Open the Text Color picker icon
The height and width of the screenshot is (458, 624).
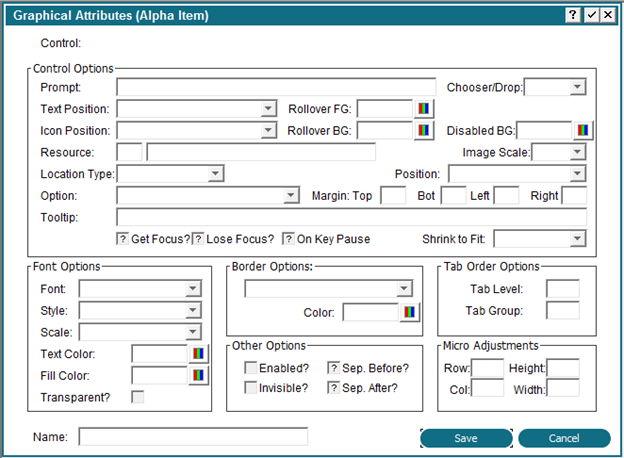click(198, 353)
